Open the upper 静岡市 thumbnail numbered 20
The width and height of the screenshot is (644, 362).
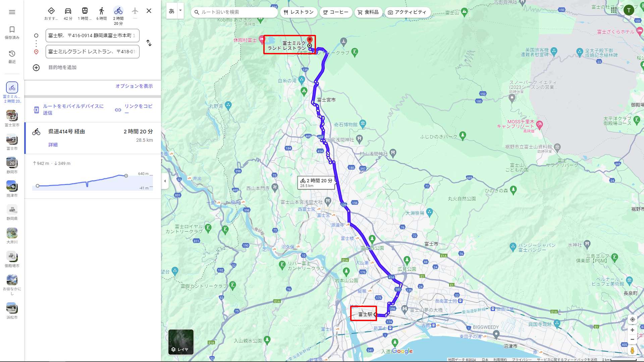pyautogui.click(x=12, y=165)
